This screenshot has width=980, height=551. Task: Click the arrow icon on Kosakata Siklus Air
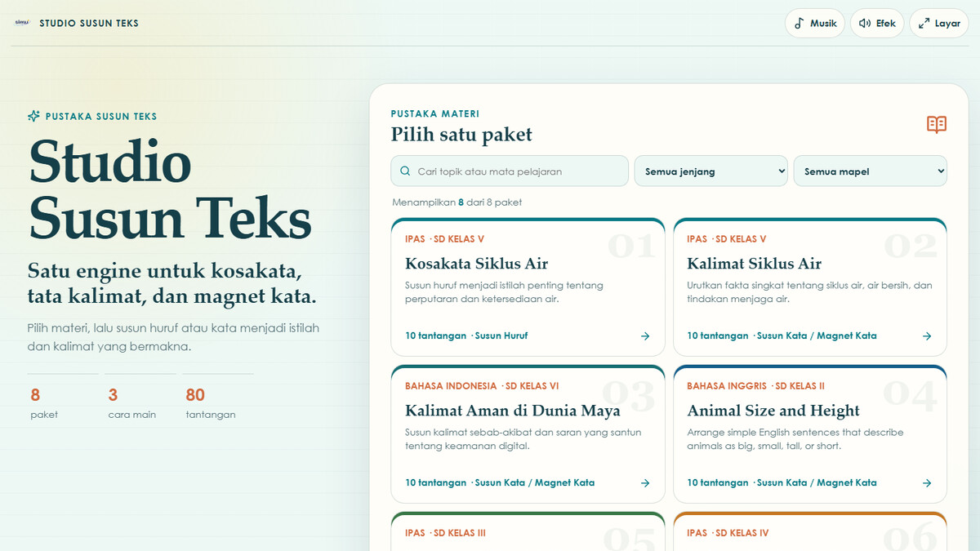coord(645,335)
